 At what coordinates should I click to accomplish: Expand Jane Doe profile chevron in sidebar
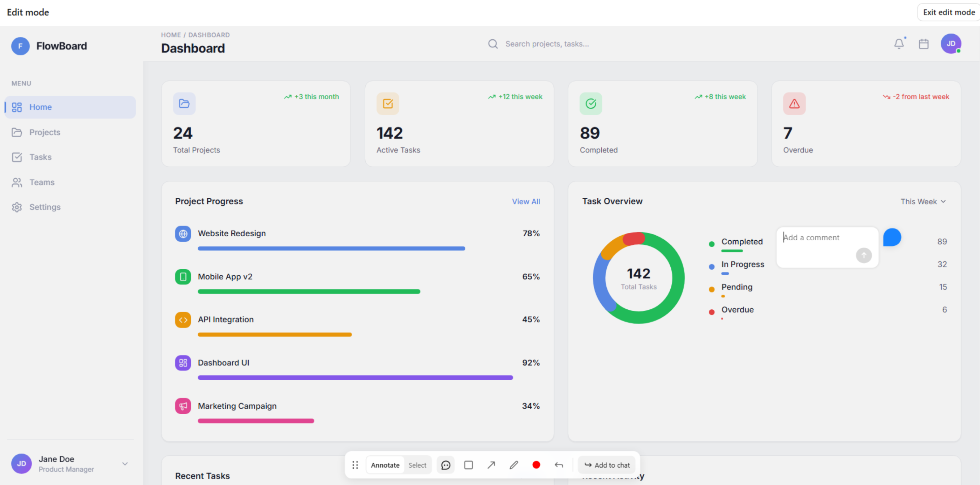click(125, 464)
